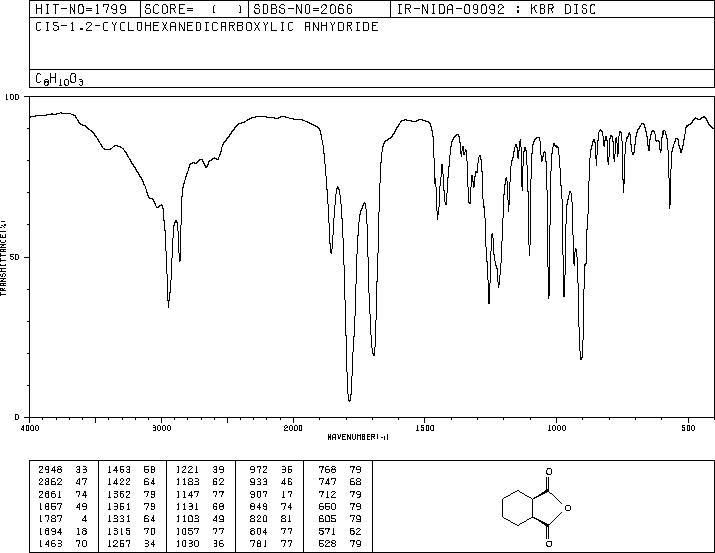Select the 1147 peak entry in the table

coord(200,495)
